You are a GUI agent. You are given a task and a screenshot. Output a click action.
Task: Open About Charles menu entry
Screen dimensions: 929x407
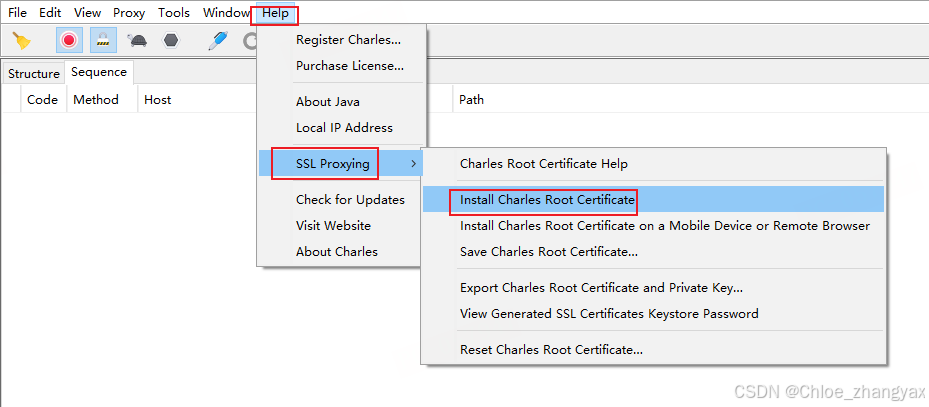point(341,252)
